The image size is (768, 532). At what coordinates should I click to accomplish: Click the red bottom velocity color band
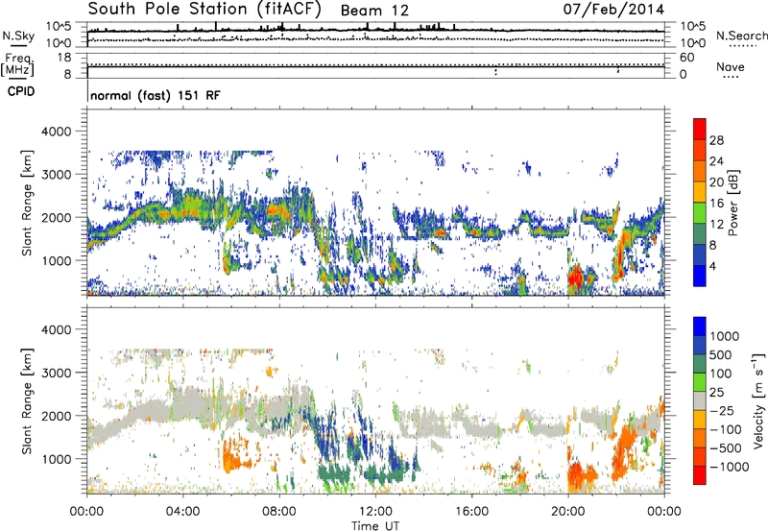[700, 475]
